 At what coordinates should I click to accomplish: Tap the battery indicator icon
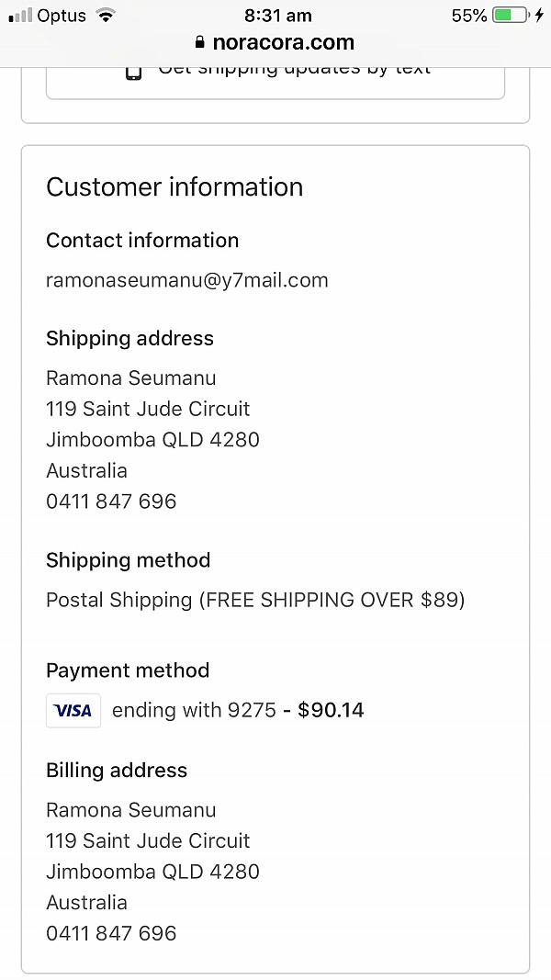(x=512, y=16)
